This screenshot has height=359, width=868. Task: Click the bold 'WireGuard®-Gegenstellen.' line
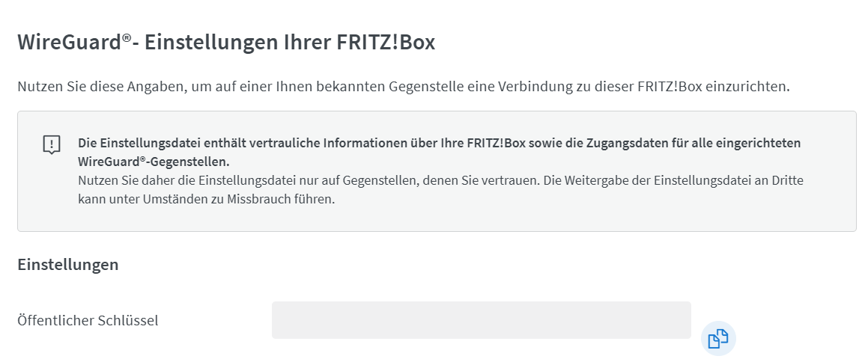click(x=153, y=162)
